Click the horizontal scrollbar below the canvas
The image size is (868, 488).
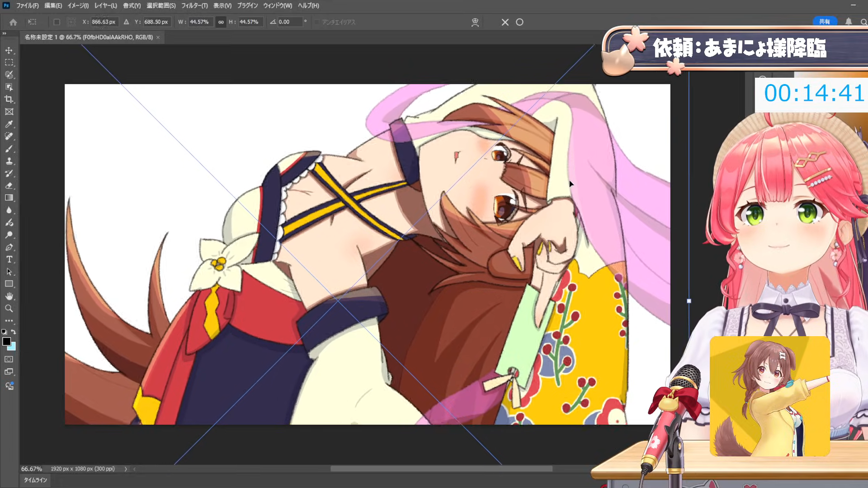441,469
